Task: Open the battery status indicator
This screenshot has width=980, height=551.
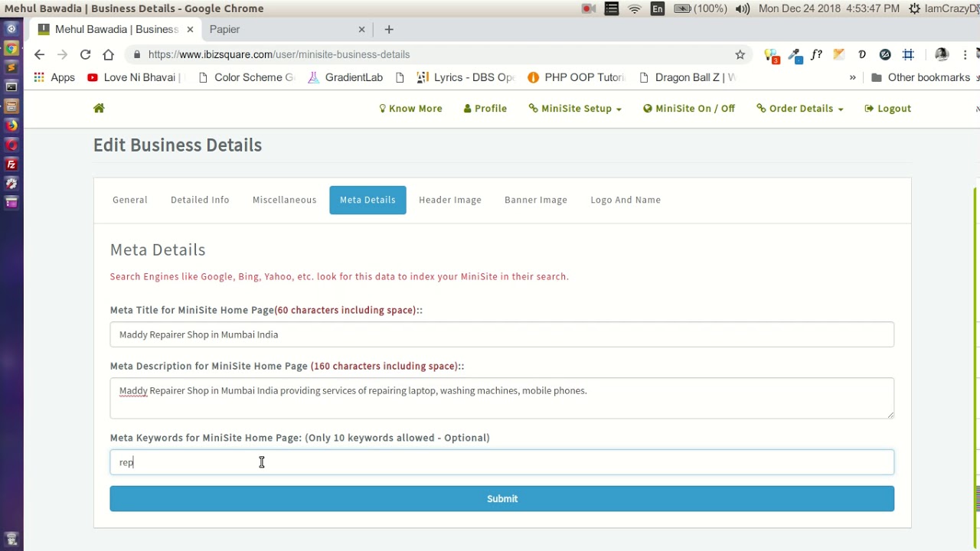Action: (x=700, y=8)
